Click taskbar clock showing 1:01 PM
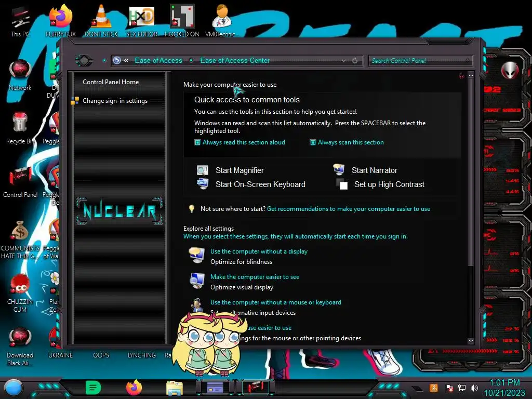The width and height of the screenshot is (532, 399). [x=504, y=388]
